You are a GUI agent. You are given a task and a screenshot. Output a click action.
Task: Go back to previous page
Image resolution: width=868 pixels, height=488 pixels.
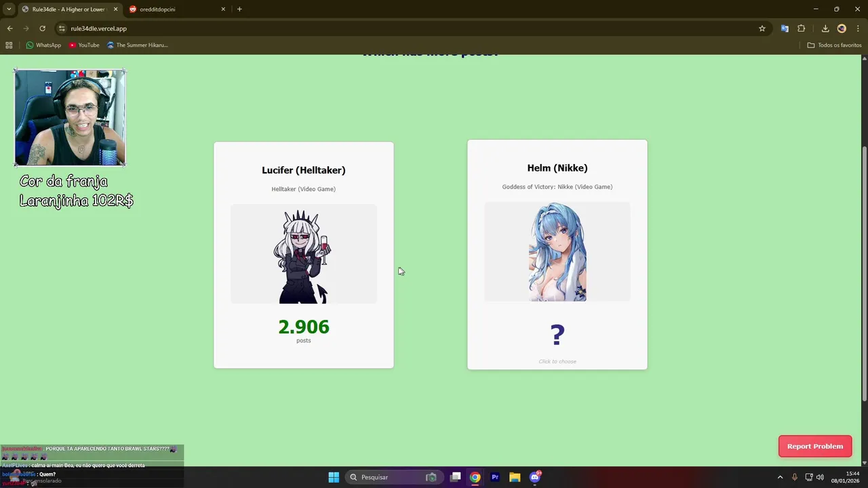point(9,28)
